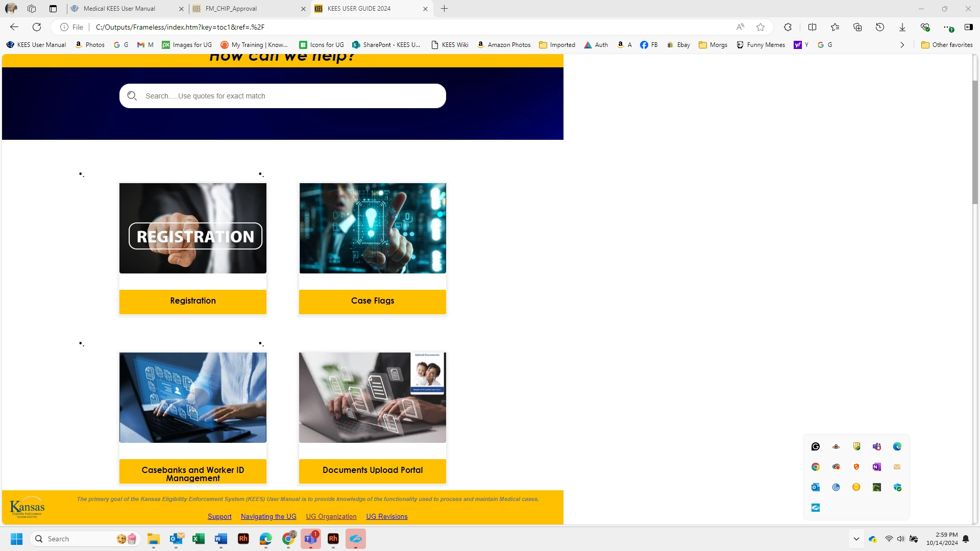
Task: Expand the bookmarks bar overflow chevron
Action: pos(902,45)
